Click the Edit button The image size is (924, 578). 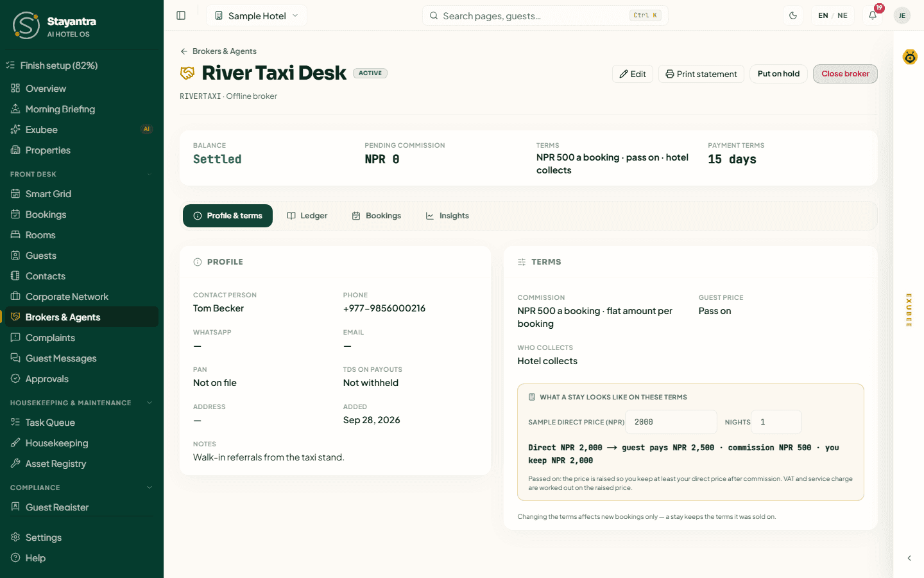[633, 74]
